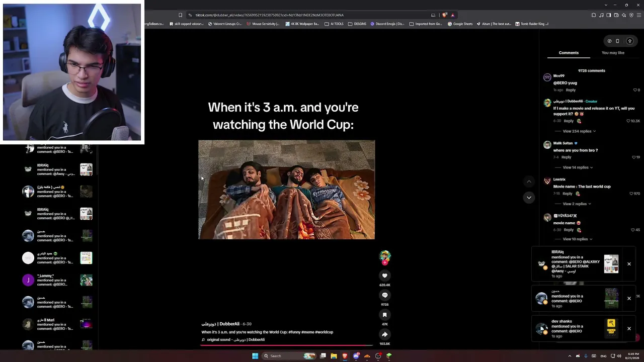The image size is (644, 362).
Task: Open Brave browser from the taskbar
Action: click(345, 356)
